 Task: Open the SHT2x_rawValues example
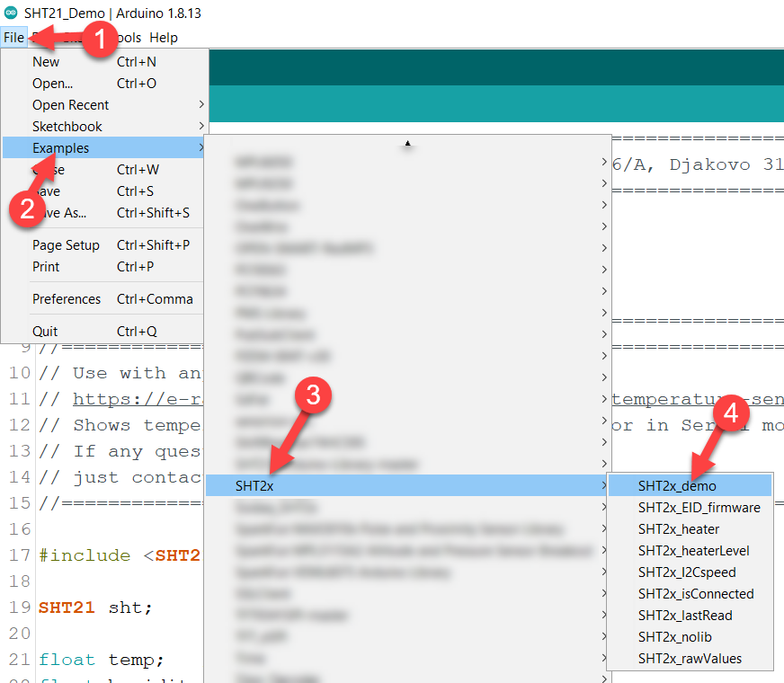point(690,658)
